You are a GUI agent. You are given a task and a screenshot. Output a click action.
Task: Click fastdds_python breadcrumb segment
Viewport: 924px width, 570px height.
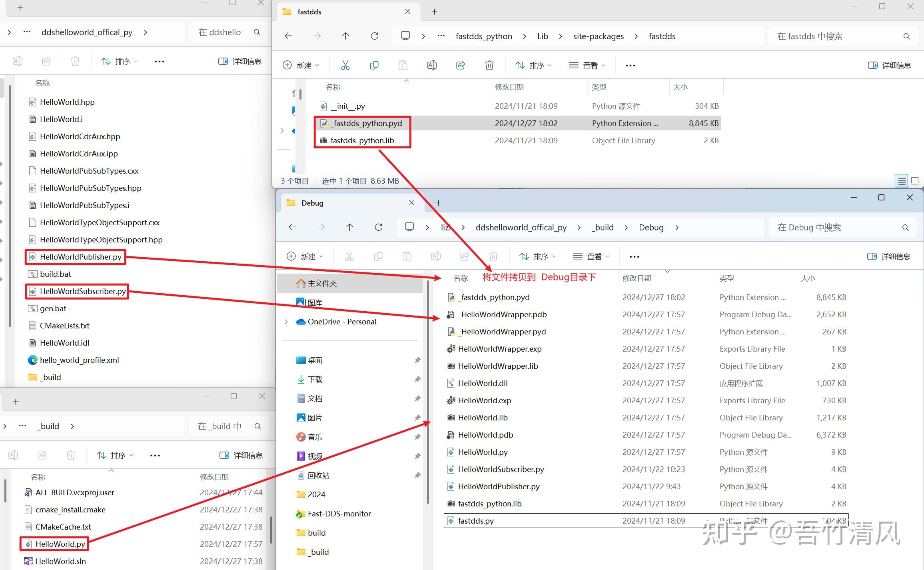(484, 36)
